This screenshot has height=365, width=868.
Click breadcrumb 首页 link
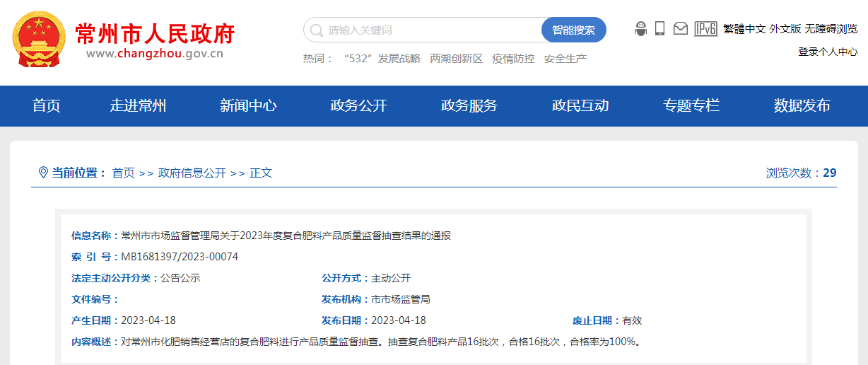pyautogui.click(x=123, y=173)
